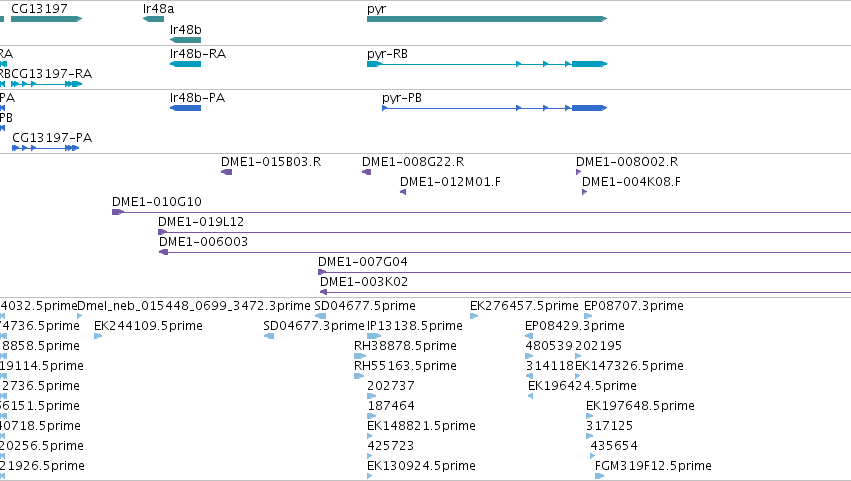This screenshot has height=481, width=851.
Task: Click the DME1-010G10 clone label
Action: point(157,202)
